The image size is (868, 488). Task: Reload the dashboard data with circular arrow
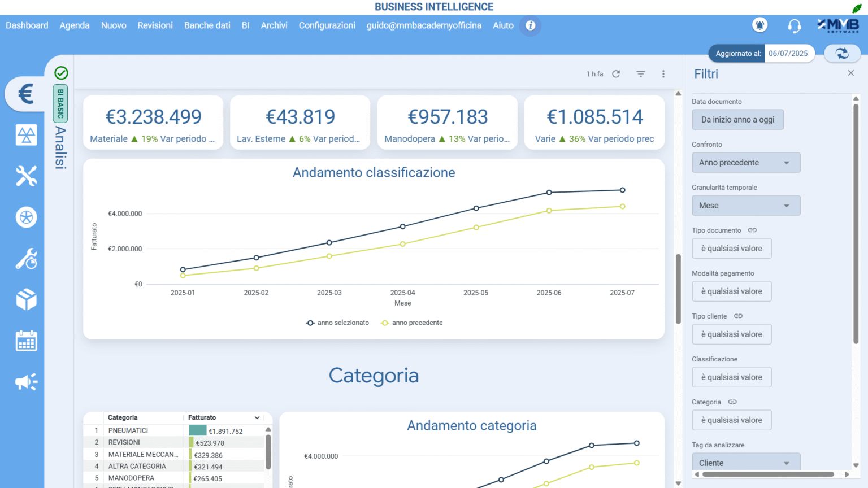click(x=616, y=74)
